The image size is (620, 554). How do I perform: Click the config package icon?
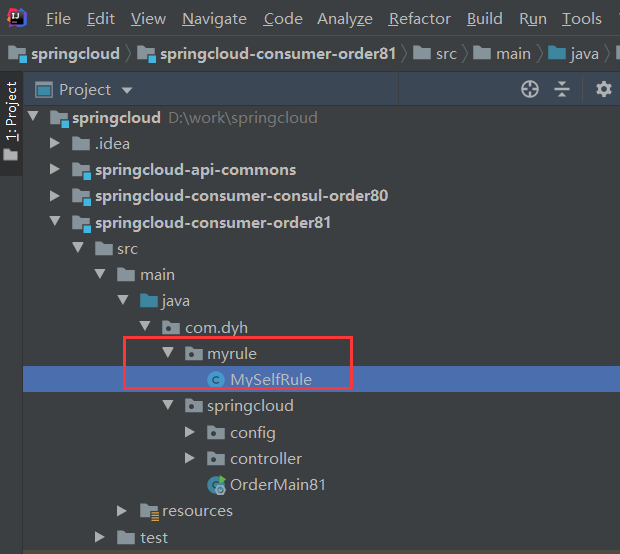pyautogui.click(x=216, y=433)
